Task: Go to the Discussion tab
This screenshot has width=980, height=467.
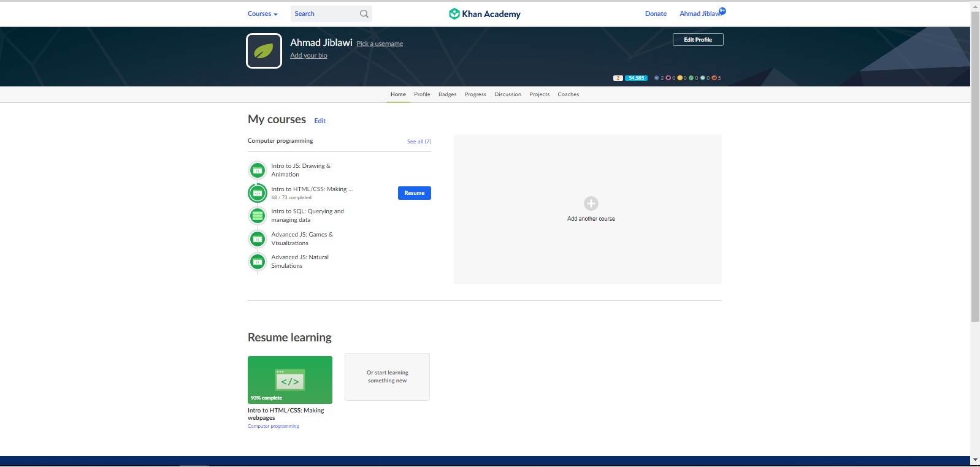Action: 508,94
